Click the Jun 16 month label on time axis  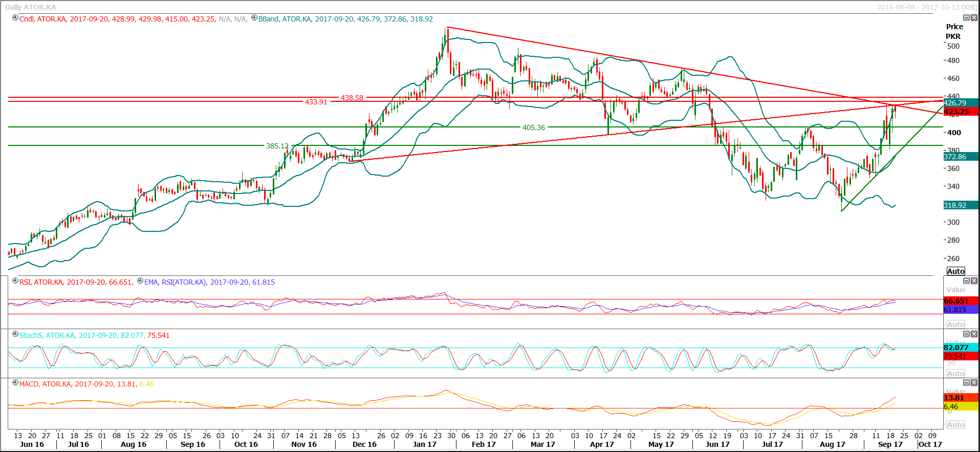point(32,444)
